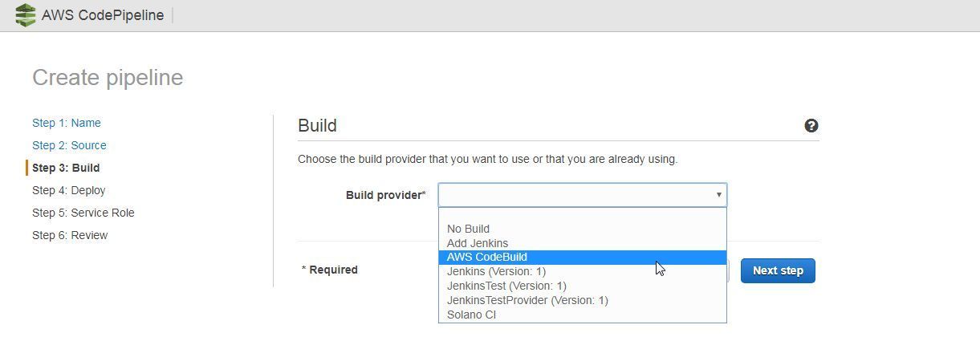Select JenkinsTestProvider (Version: 1) entry

point(527,300)
